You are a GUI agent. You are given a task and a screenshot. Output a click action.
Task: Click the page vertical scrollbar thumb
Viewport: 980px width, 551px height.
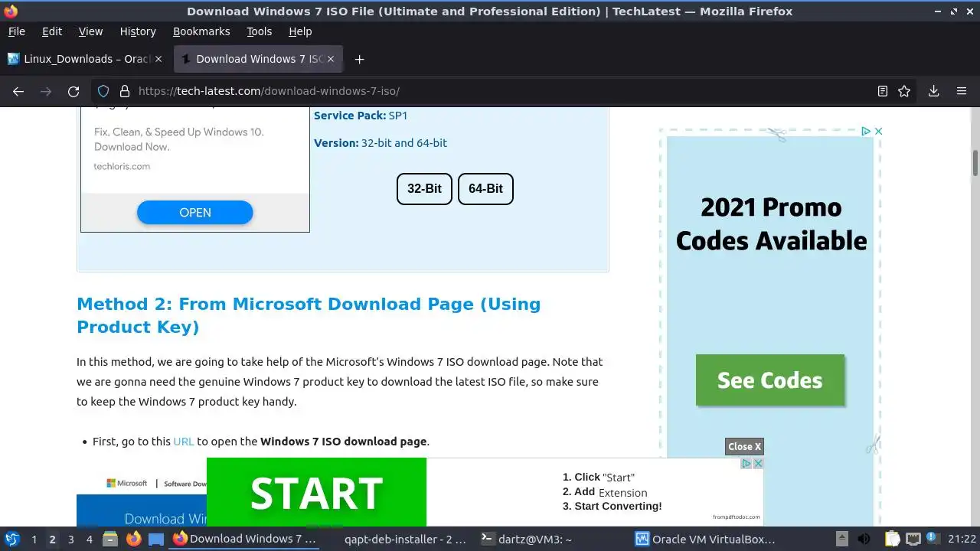tap(975, 162)
